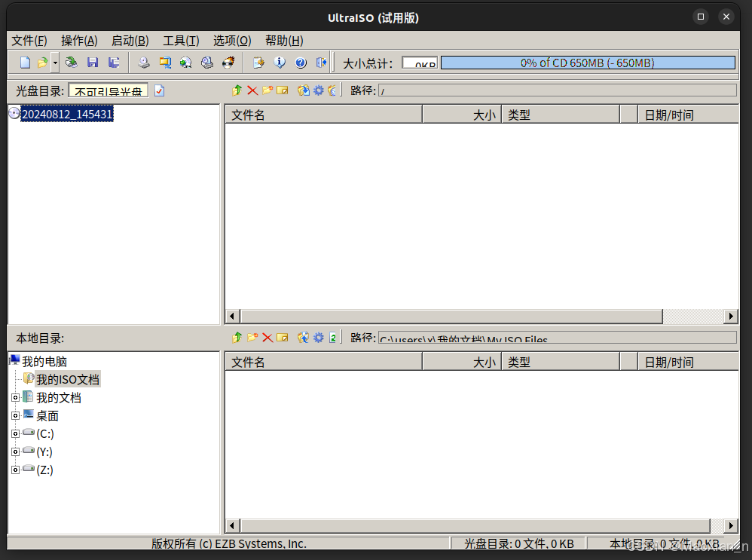The image size is (752, 560).
Task: Click the blue Info bubble icon
Action: (x=280, y=63)
